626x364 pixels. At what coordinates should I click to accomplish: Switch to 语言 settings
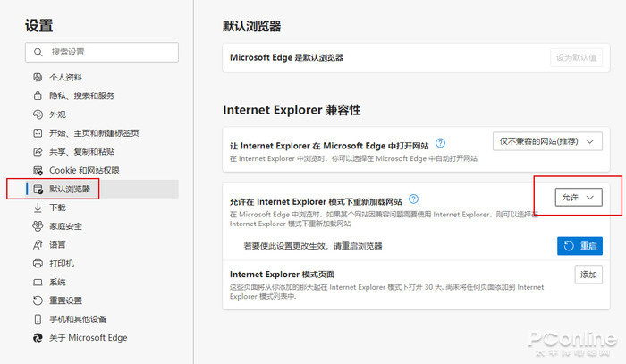point(57,245)
